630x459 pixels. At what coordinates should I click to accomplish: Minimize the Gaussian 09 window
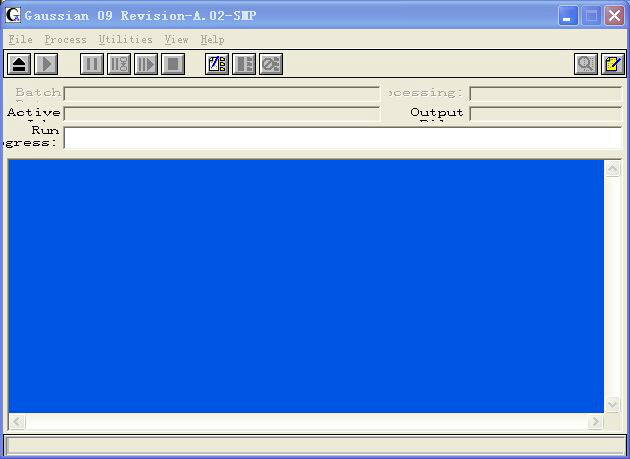[x=568, y=16]
